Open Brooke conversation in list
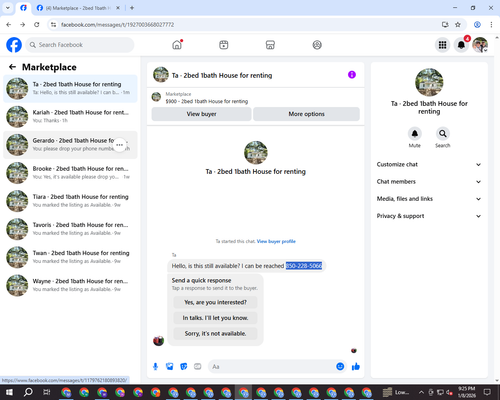500x400 pixels. point(70,173)
